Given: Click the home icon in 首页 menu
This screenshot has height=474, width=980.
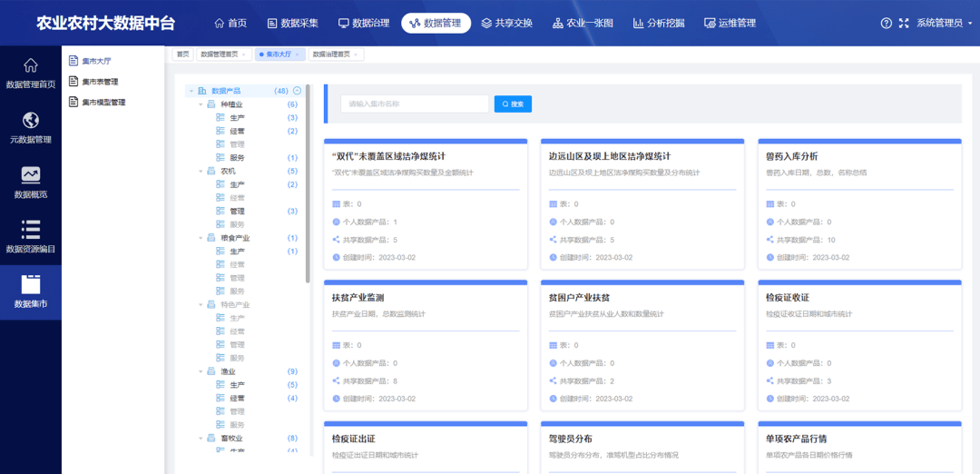Looking at the screenshot, I should (x=219, y=23).
